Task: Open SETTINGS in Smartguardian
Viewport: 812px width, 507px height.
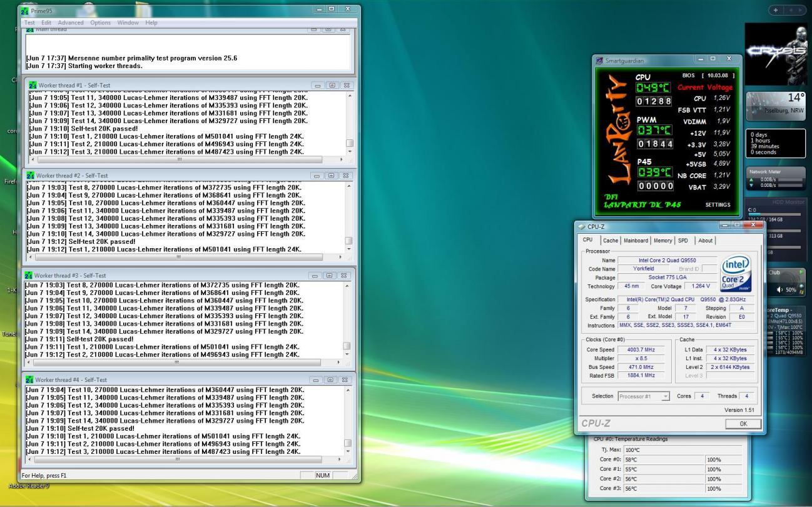Action: pos(718,204)
